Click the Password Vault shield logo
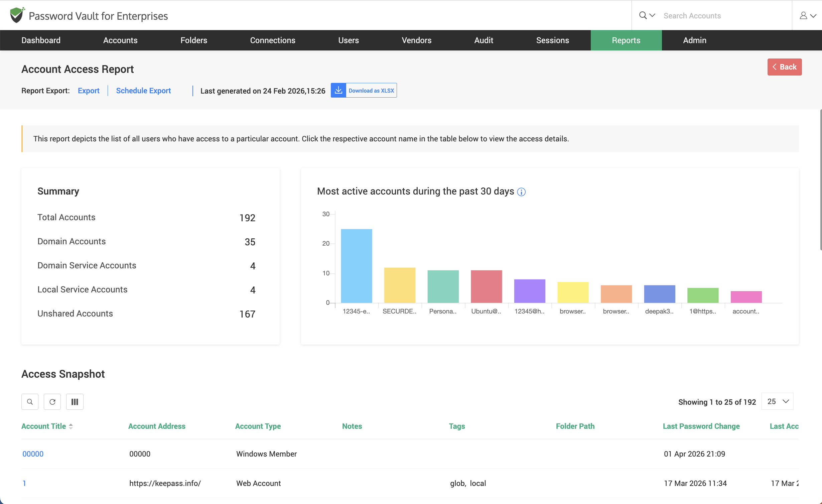Screen dimensions: 822x504 tap(17, 15)
